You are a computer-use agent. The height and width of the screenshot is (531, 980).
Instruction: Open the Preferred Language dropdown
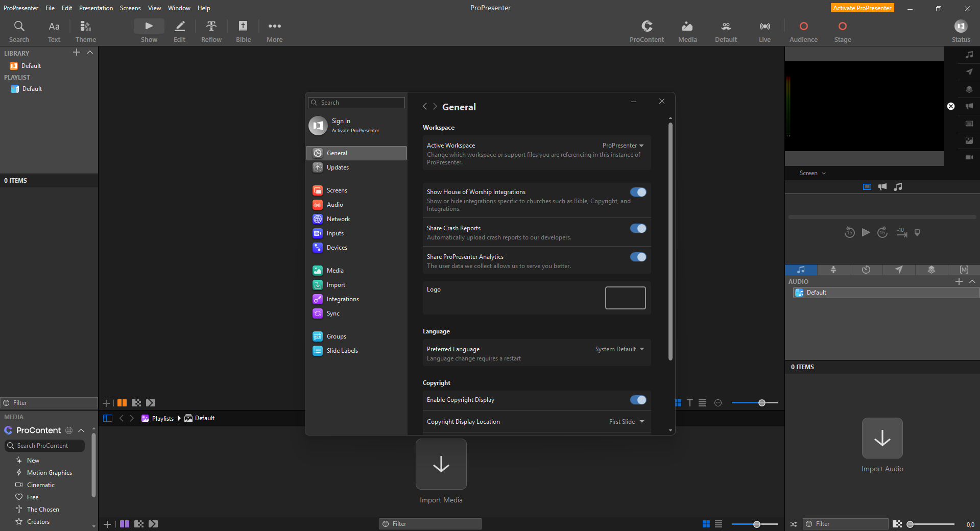619,349
